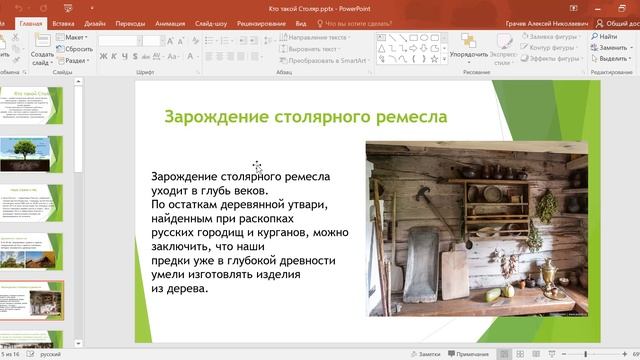
Task: Select the Text Box shape
Action: (x=381, y=38)
